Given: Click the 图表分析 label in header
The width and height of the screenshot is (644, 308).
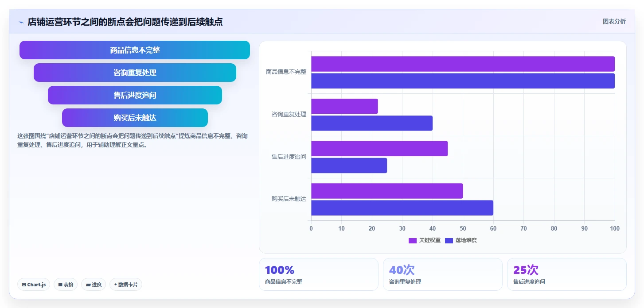Looking at the screenshot, I should (x=614, y=21).
